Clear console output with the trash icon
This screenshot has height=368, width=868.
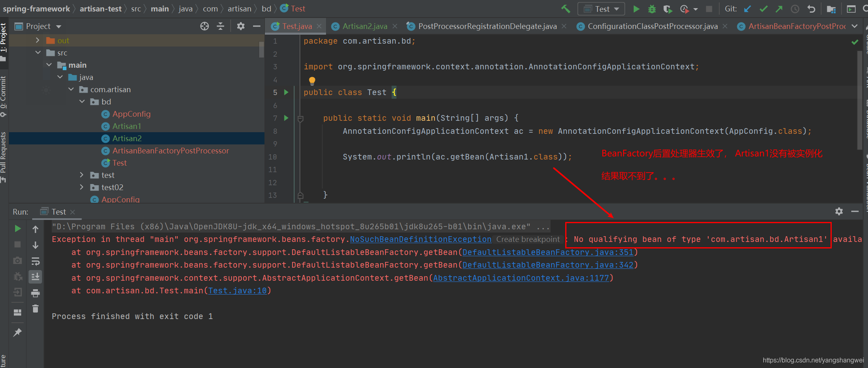click(x=35, y=309)
